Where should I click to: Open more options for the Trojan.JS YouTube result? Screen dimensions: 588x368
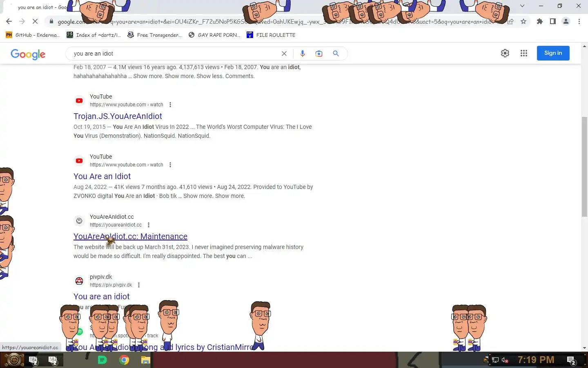(x=170, y=105)
